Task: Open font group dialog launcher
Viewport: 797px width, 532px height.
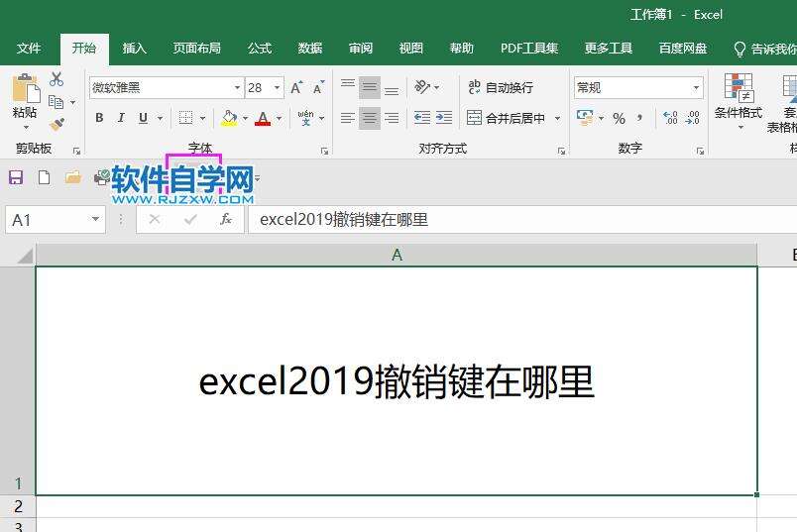Action: (x=324, y=151)
